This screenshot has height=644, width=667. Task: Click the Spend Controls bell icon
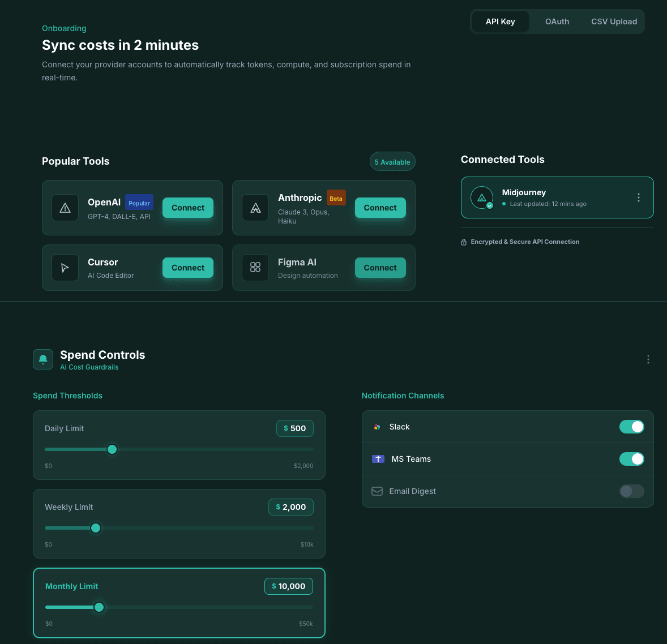[43, 359]
